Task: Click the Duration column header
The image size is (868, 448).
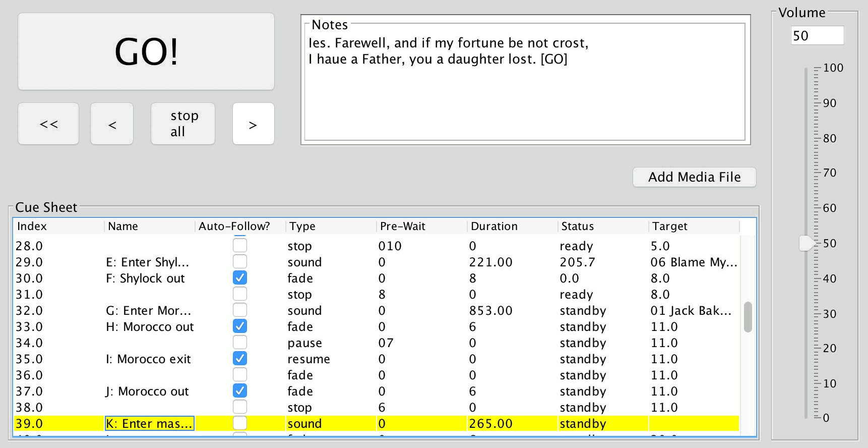Action: coord(513,226)
